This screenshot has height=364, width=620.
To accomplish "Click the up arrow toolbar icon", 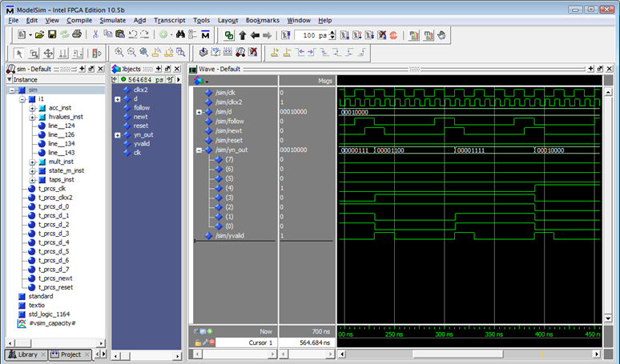I will click(x=242, y=35).
